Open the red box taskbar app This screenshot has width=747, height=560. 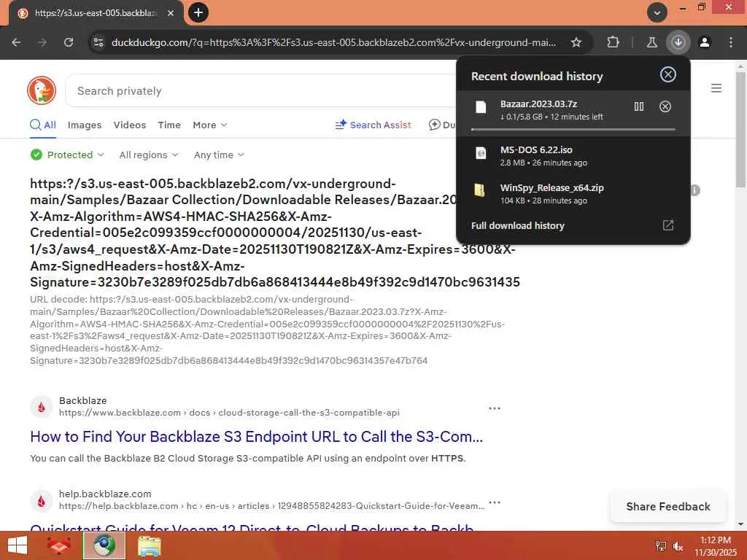click(58, 545)
